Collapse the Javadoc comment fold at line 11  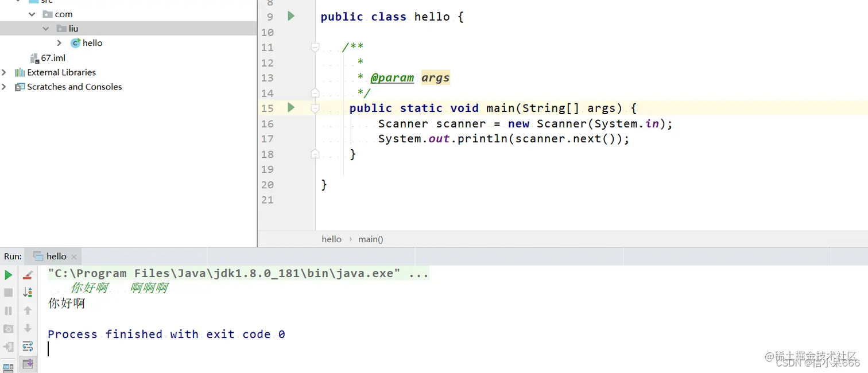coord(315,48)
